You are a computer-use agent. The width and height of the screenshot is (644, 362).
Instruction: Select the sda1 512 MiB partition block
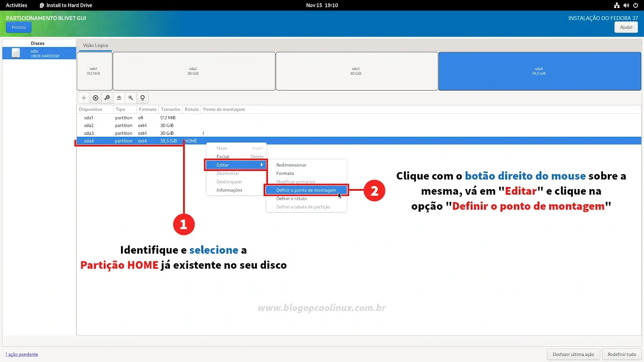click(95, 71)
